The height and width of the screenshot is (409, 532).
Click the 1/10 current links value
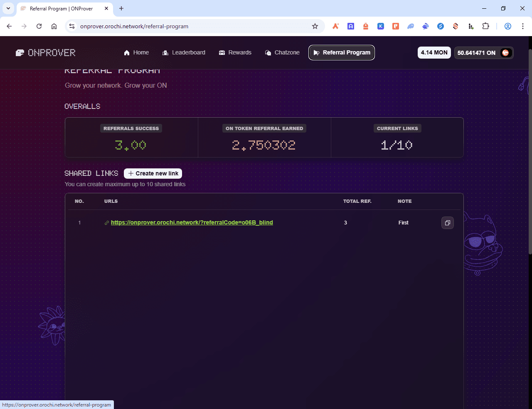point(397,145)
